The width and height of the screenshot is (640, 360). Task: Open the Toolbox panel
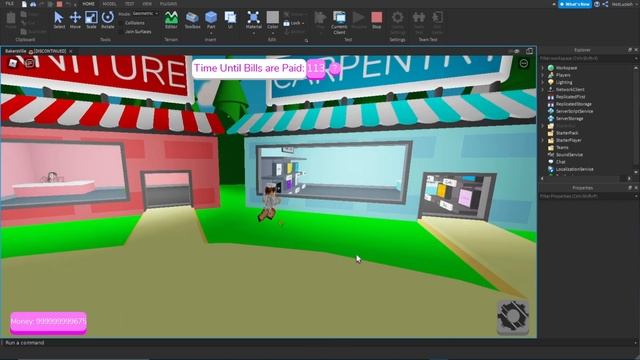coord(192,20)
